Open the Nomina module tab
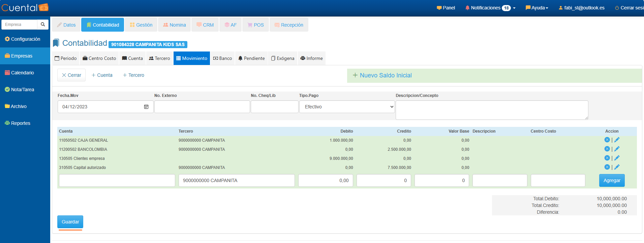Image resolution: width=644 pixels, height=243 pixels. coord(174,25)
